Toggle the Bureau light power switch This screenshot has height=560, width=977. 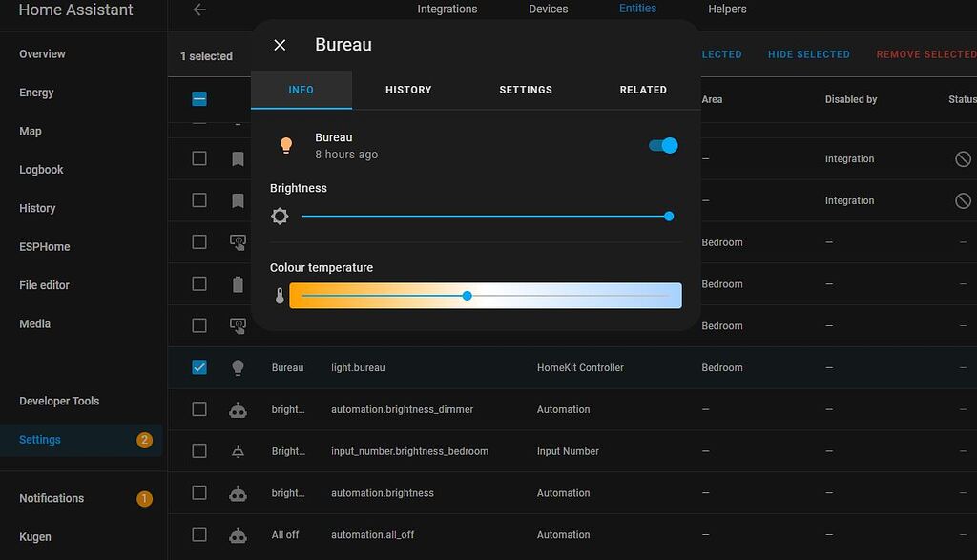(x=662, y=144)
